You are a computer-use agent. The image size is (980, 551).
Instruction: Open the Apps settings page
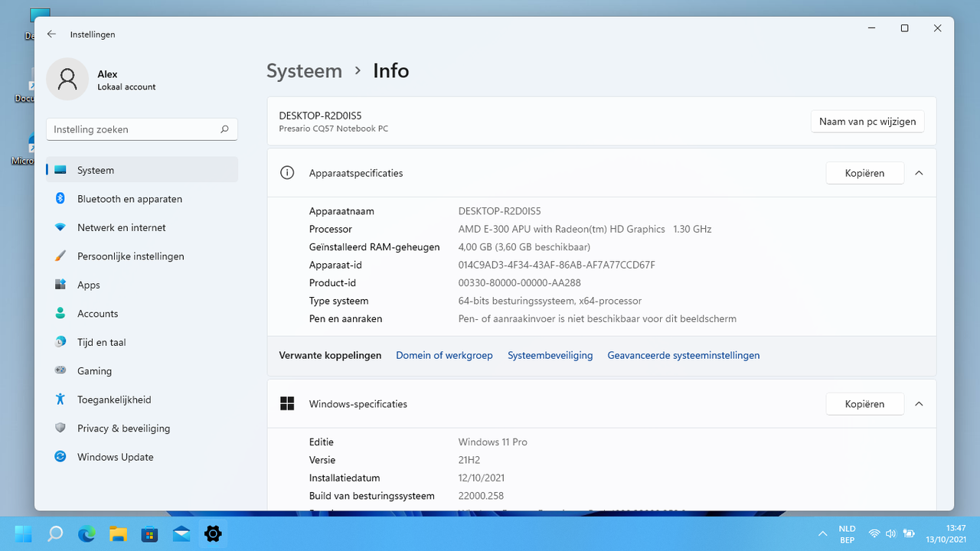(x=142, y=285)
